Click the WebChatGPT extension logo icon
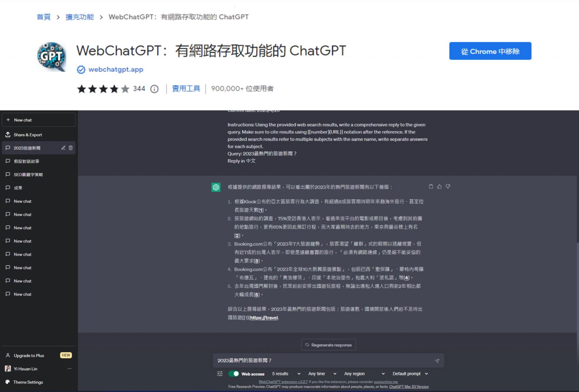The height and width of the screenshot is (392, 579). coord(52,57)
